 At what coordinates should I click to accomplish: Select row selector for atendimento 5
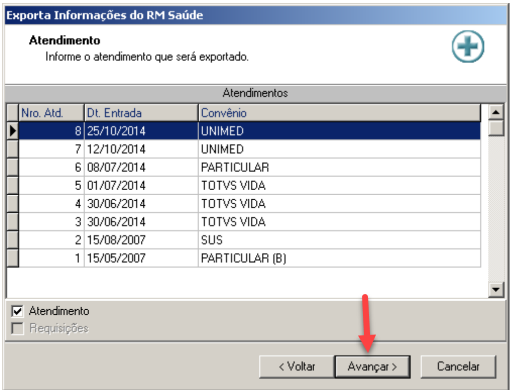(13, 185)
